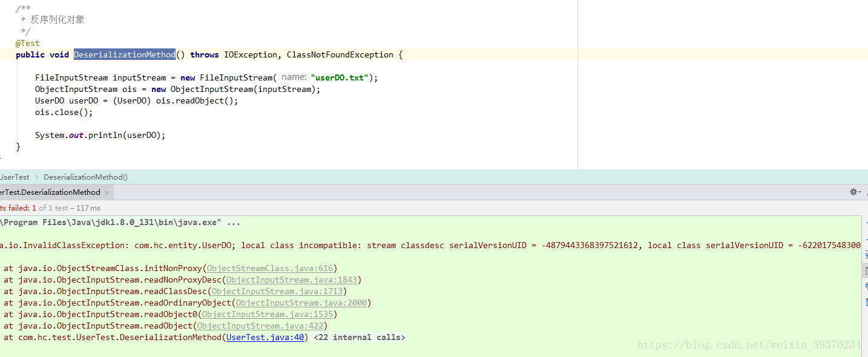Click the java.exe command line output
The image size is (868, 357).
point(120,223)
